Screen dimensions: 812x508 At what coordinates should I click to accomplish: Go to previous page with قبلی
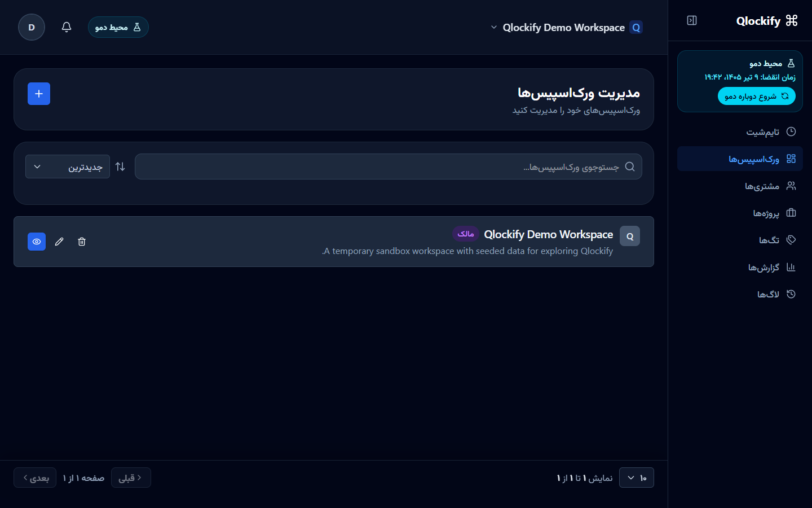pyautogui.click(x=131, y=478)
